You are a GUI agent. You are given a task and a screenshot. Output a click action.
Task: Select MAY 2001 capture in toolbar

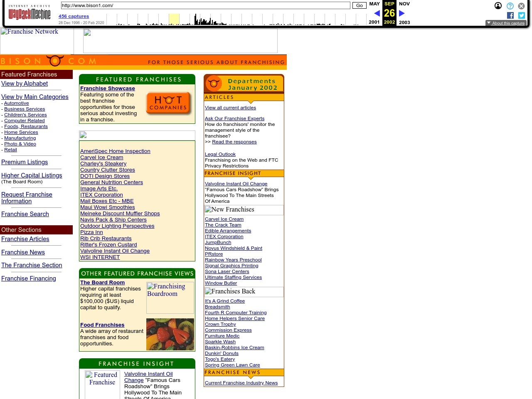[x=374, y=4]
